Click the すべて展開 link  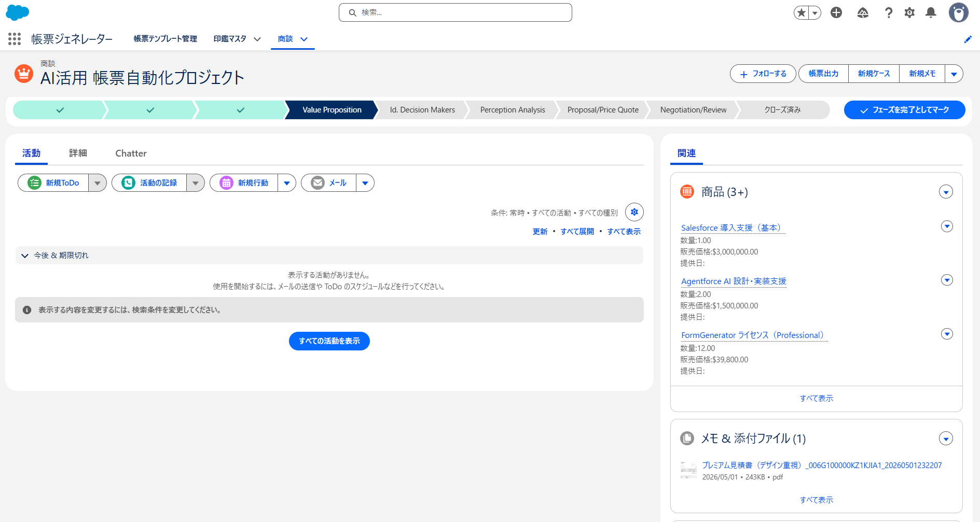click(577, 232)
